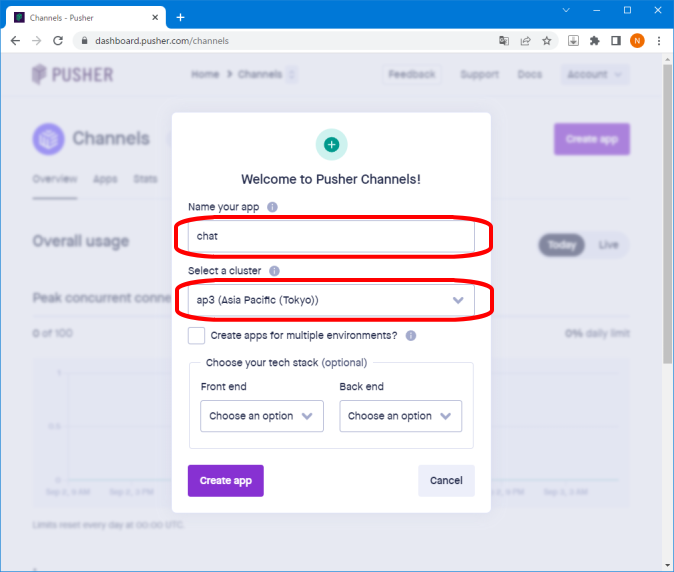The width and height of the screenshot is (674, 572).
Task: Open the downloads extension icon
Action: pyautogui.click(x=573, y=41)
